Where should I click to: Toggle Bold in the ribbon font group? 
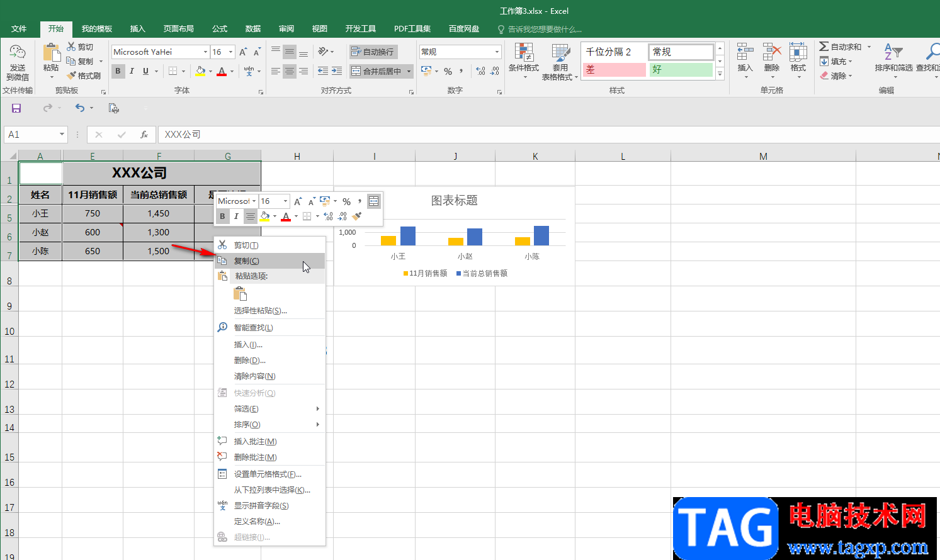point(118,71)
